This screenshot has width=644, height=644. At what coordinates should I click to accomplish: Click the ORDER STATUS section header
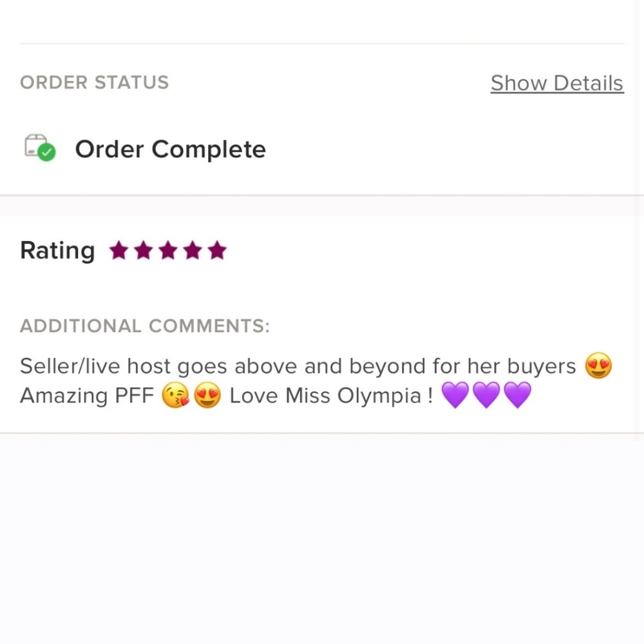point(94,82)
